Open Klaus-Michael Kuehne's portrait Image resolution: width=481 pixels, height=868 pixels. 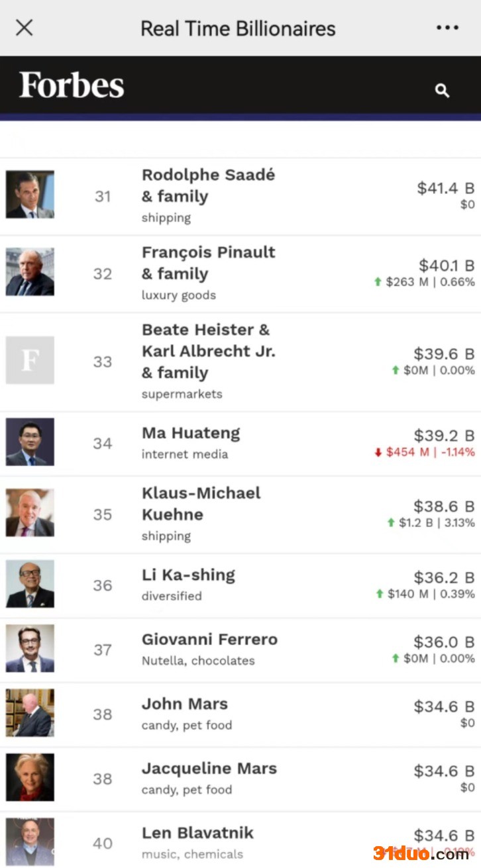[x=30, y=513]
